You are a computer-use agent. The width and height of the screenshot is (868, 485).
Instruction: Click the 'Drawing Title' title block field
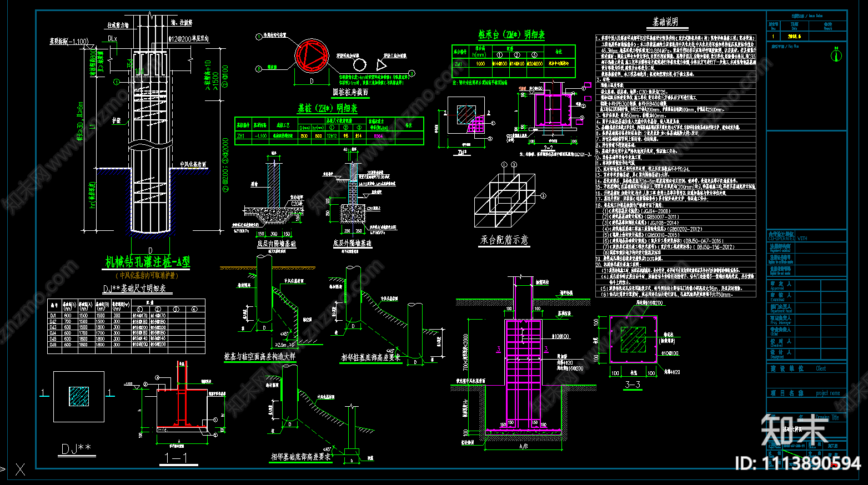click(x=827, y=417)
